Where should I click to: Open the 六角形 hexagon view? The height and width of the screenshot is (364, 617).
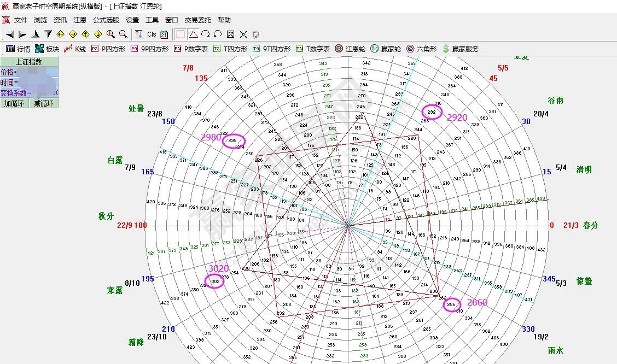click(x=421, y=49)
